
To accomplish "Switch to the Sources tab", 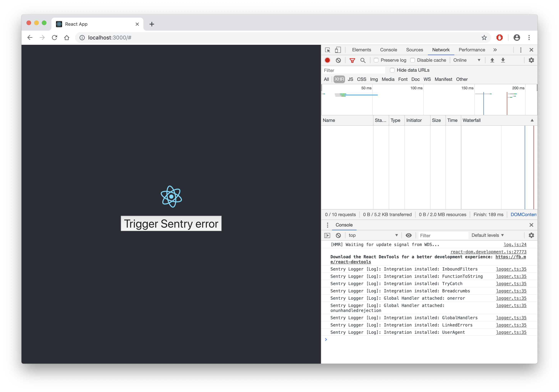I will click(414, 50).
